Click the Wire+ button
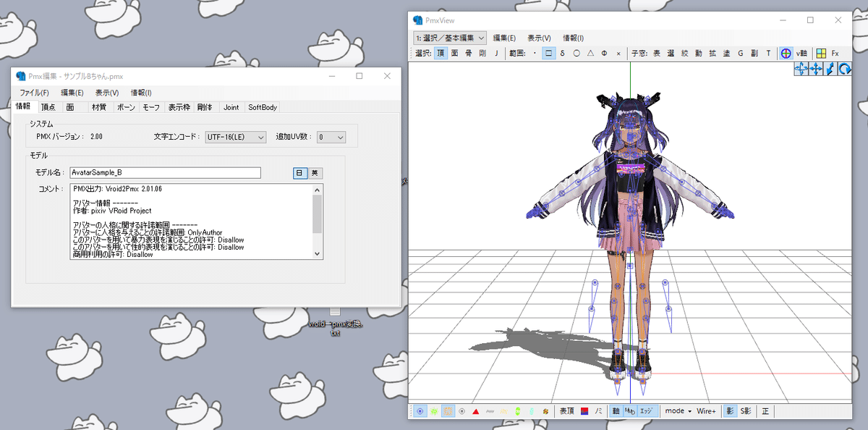 point(706,410)
